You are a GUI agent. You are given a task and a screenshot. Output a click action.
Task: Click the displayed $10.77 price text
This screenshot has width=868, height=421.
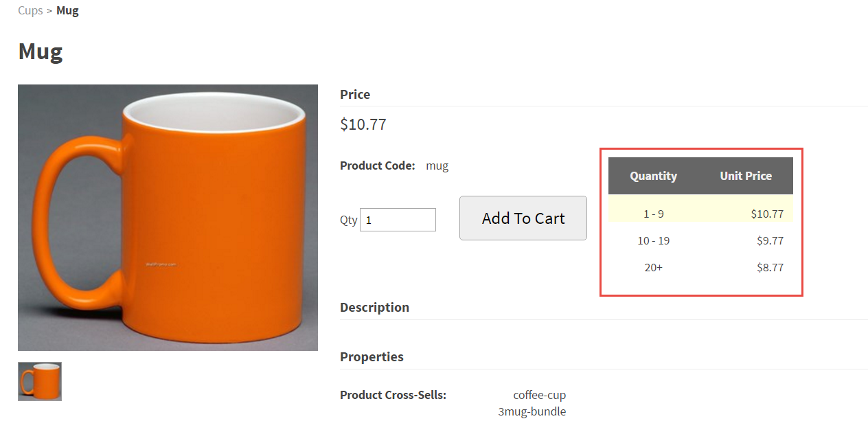pyautogui.click(x=363, y=124)
